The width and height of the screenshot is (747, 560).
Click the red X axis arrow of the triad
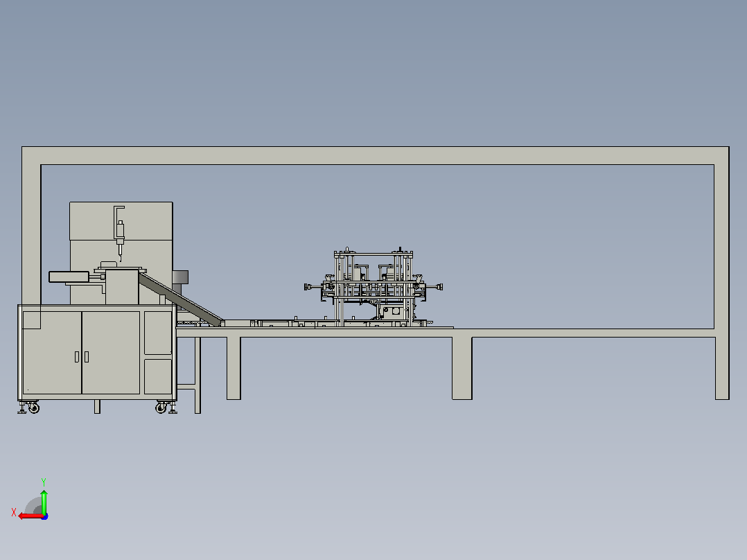click(x=30, y=516)
